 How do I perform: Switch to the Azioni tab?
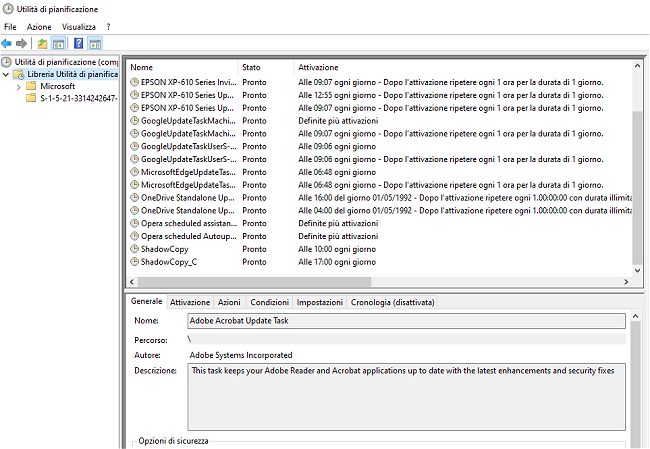[x=229, y=303]
